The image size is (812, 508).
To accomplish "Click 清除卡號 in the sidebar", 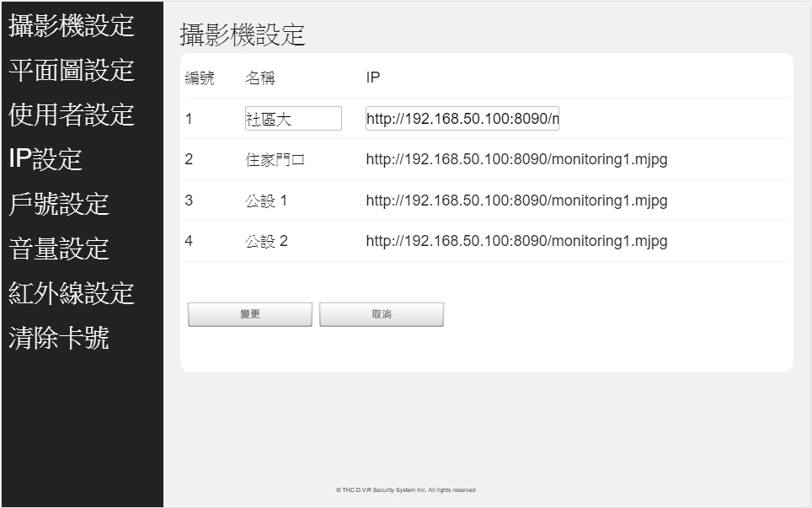I will point(59,339).
